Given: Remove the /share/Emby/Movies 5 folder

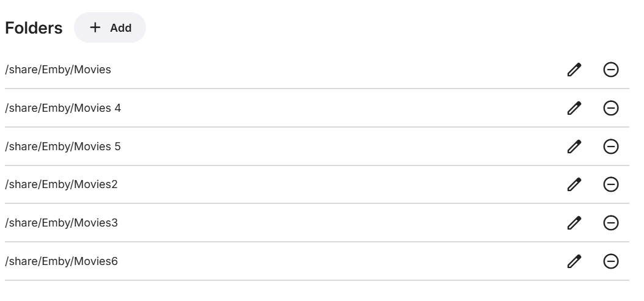Looking at the screenshot, I should (610, 147).
